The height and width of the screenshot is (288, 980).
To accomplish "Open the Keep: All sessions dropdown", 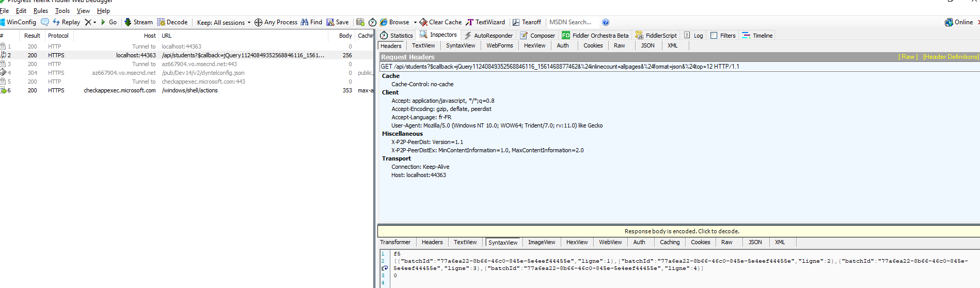I will (224, 23).
